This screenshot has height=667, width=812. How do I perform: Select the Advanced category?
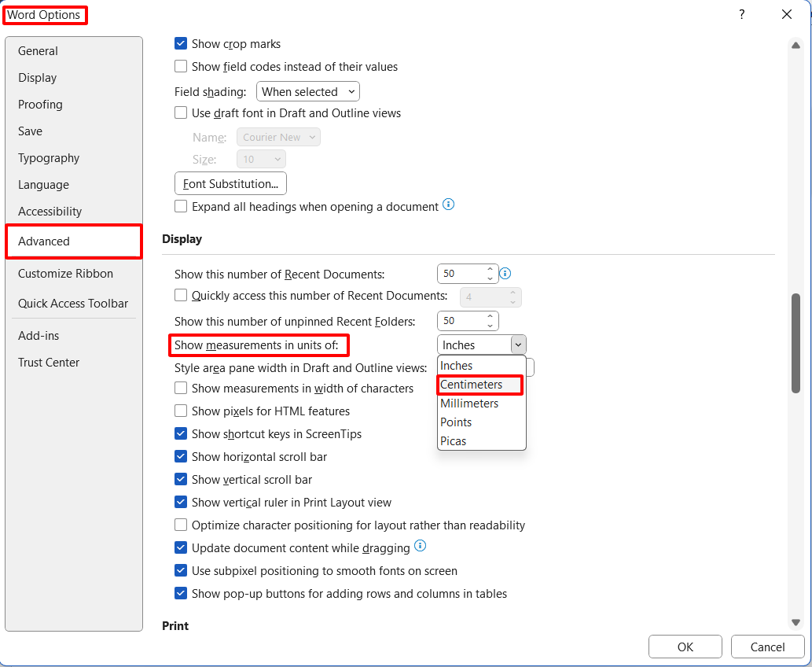pyautogui.click(x=74, y=241)
